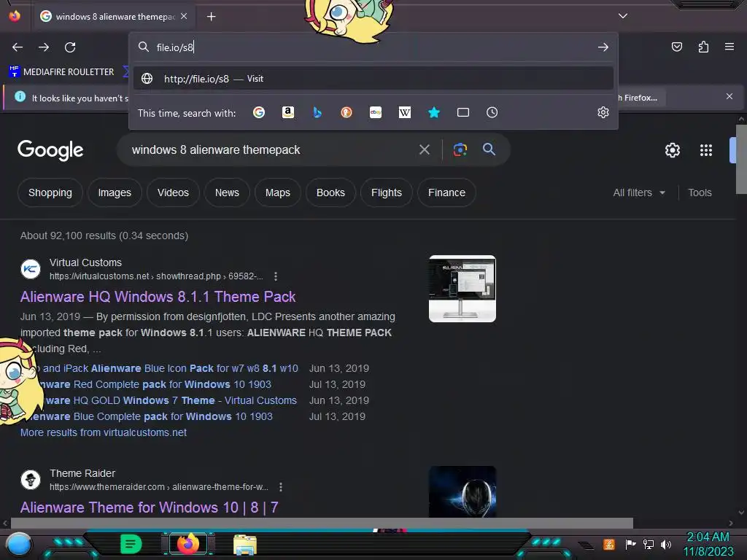
Task: Open the network icon in system tray
Action: 649,544
